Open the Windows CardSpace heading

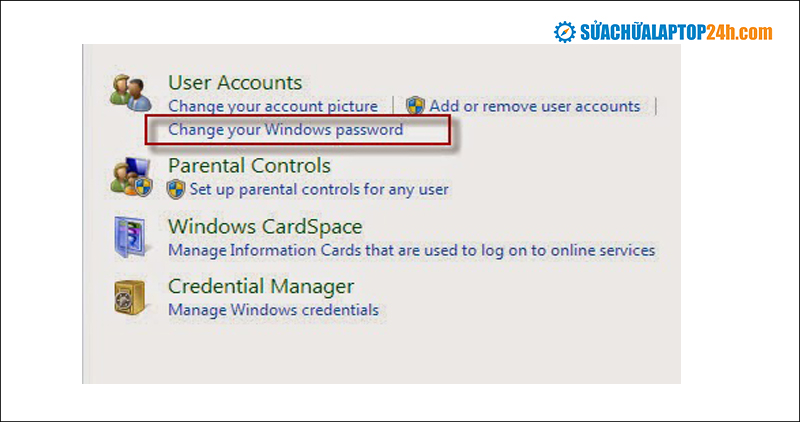click(265, 227)
